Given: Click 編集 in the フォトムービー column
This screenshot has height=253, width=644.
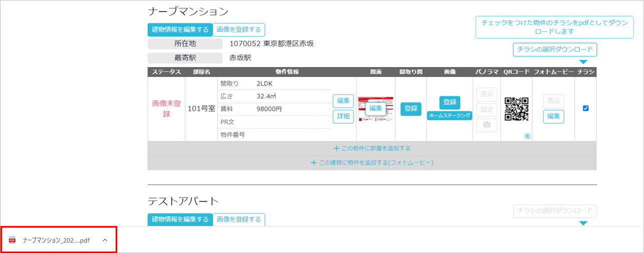Looking at the screenshot, I should (x=553, y=116).
